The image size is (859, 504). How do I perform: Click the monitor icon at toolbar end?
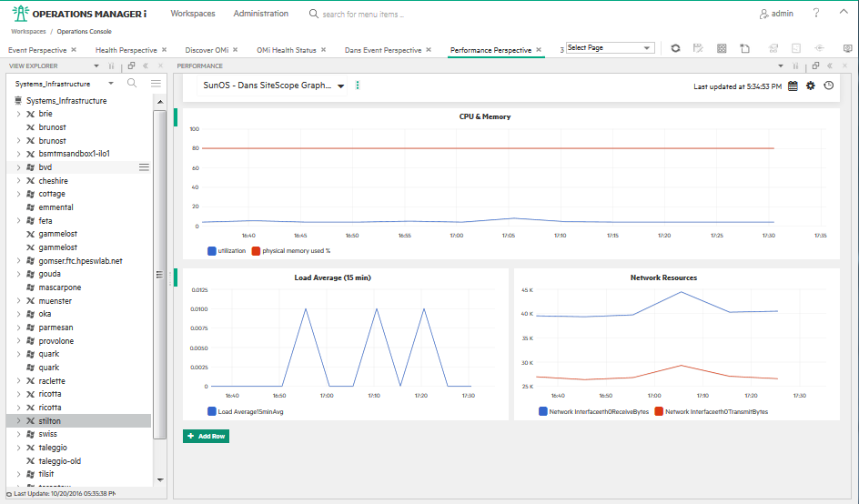point(847,48)
